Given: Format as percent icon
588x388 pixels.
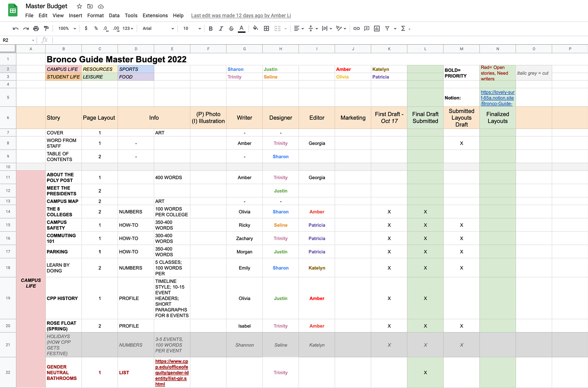Looking at the screenshot, I should coord(96,28).
